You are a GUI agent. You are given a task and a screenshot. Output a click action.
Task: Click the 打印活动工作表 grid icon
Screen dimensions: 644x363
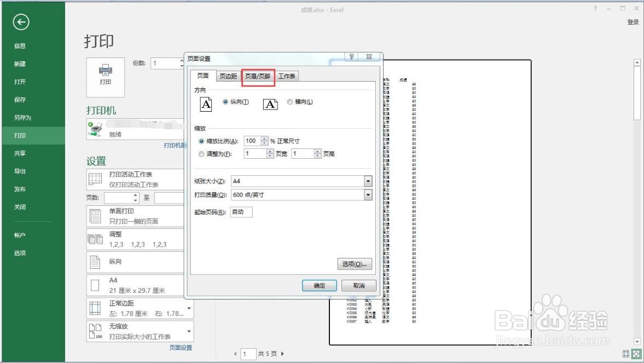[95, 179]
